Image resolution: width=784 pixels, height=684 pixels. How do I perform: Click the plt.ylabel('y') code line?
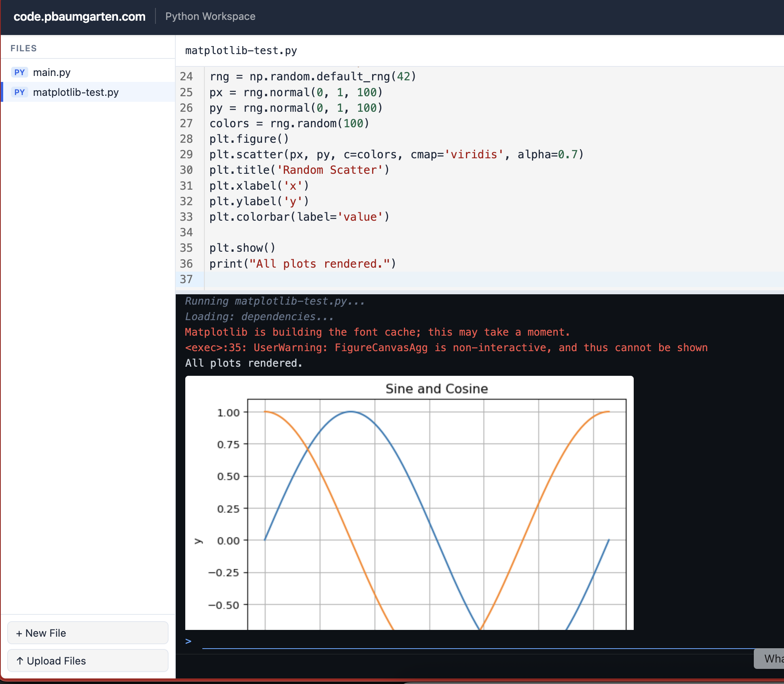[259, 201]
